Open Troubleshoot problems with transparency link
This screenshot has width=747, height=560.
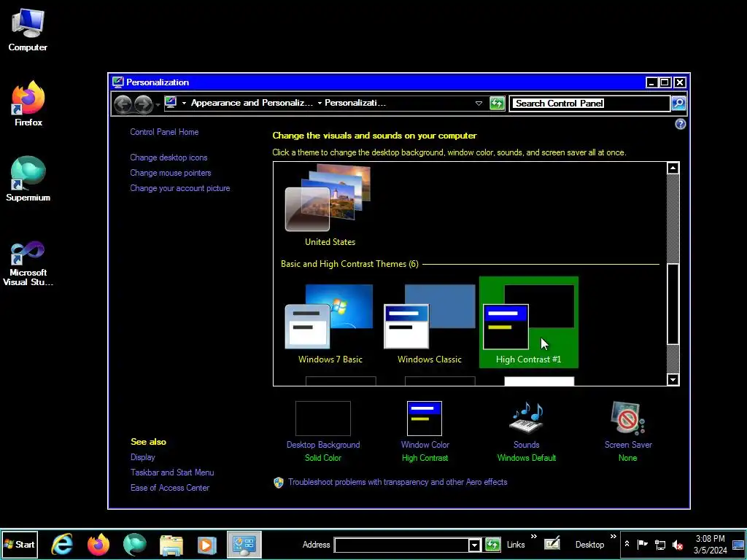tap(398, 482)
